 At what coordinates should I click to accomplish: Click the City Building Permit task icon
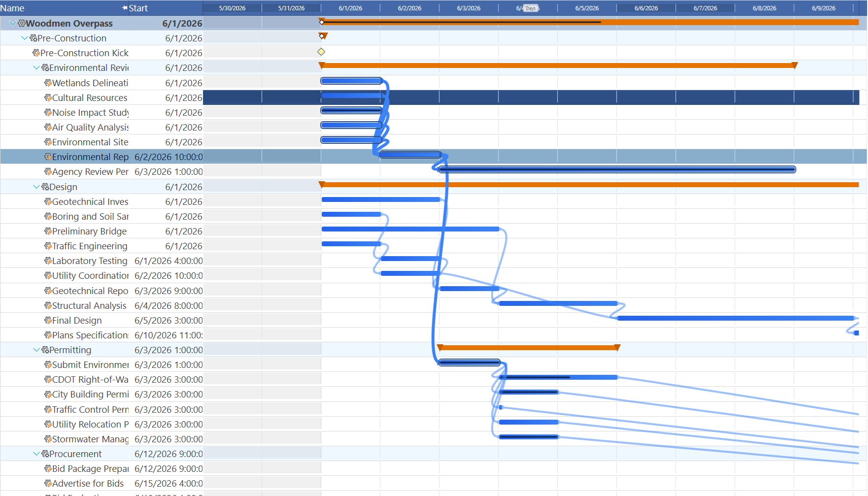pos(48,394)
